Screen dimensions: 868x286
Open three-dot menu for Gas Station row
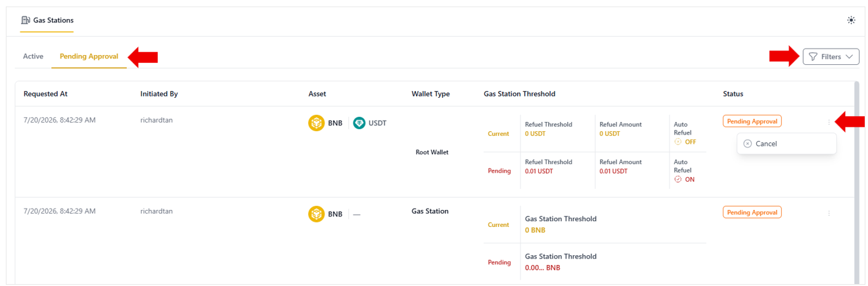[x=829, y=213]
